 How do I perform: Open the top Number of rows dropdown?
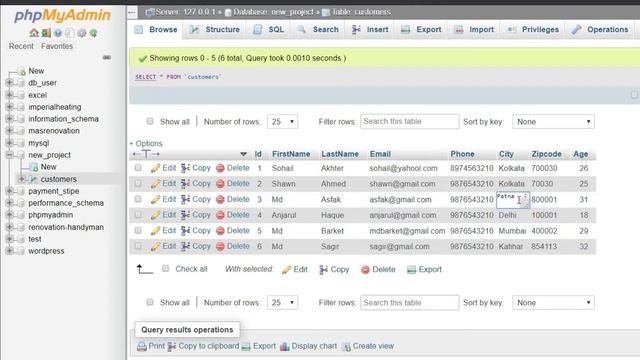click(282, 122)
